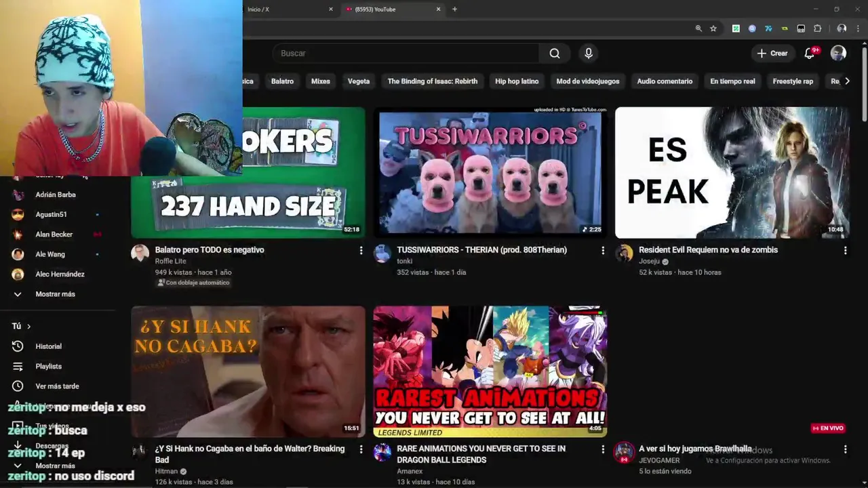Click the Ver más tarde clock icon
The height and width of the screenshot is (488, 868).
[x=18, y=386]
